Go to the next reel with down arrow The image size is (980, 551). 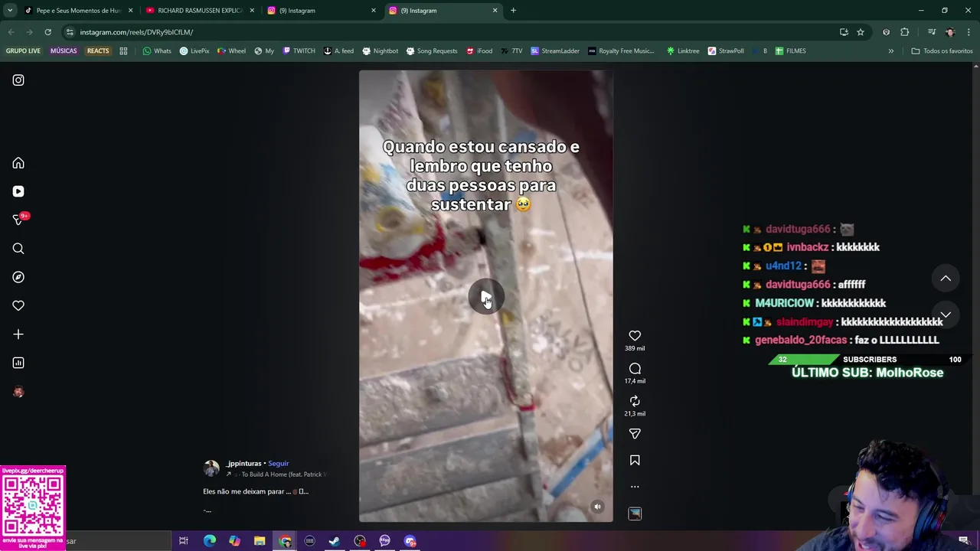946,315
